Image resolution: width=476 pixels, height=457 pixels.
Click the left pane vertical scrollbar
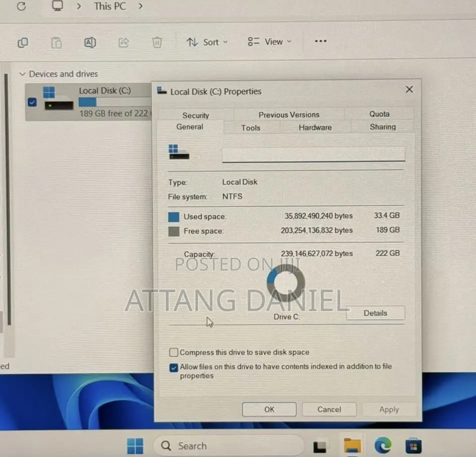pos(8,199)
